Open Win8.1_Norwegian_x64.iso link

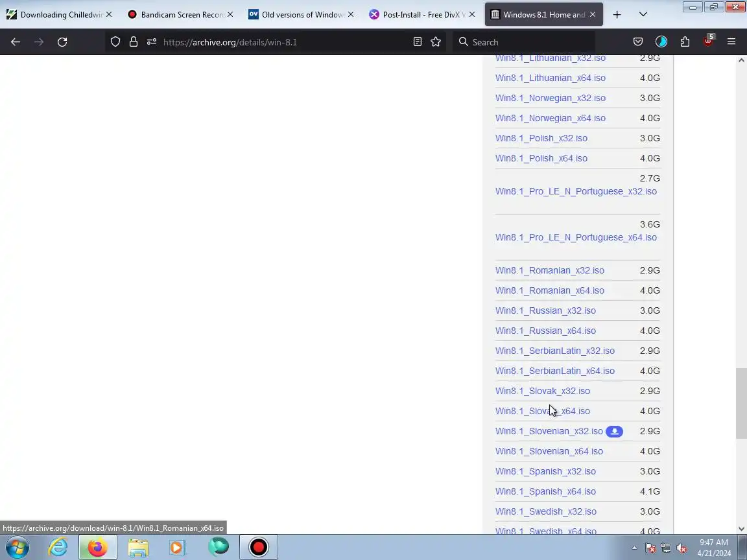[551, 118]
